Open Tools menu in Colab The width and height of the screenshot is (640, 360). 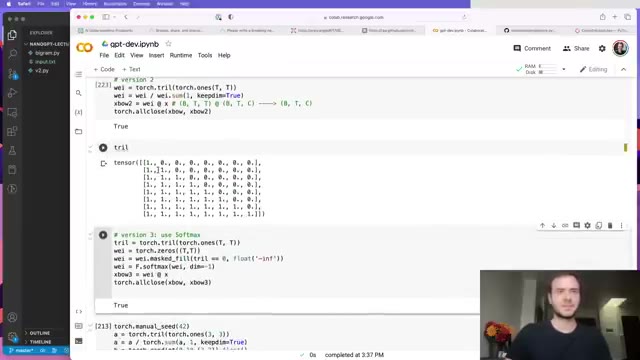point(205,55)
